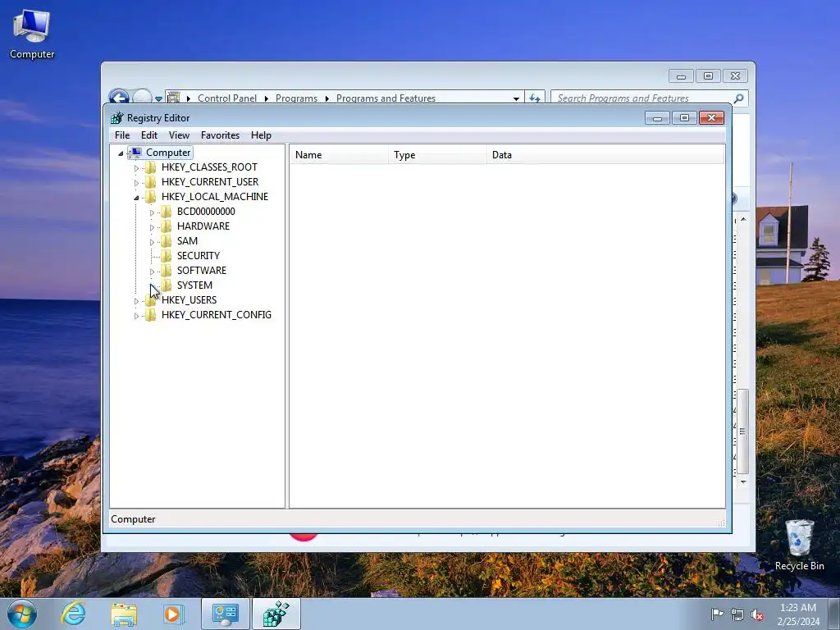This screenshot has height=630, width=840.
Task: Click Programs in the address breadcrumb
Action: (296, 98)
